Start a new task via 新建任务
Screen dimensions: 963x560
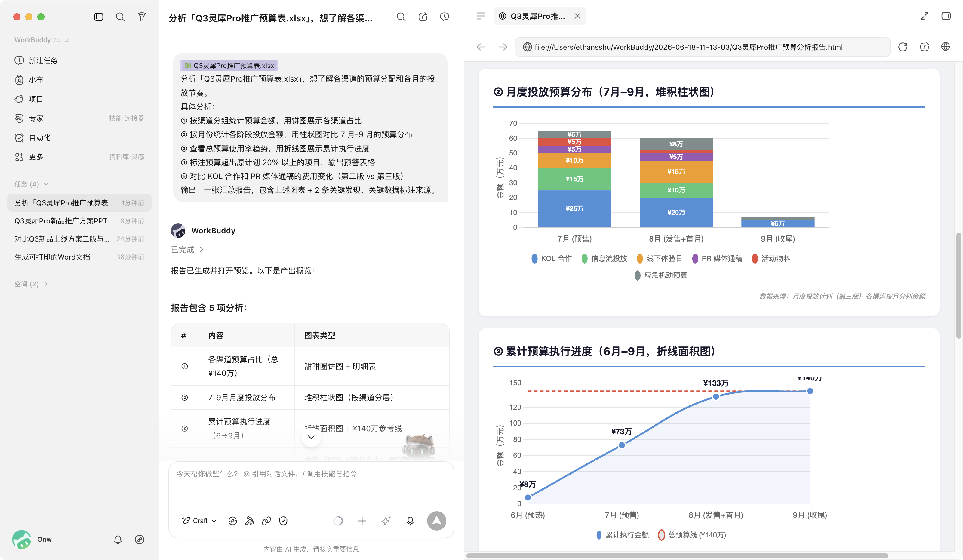tap(79, 60)
